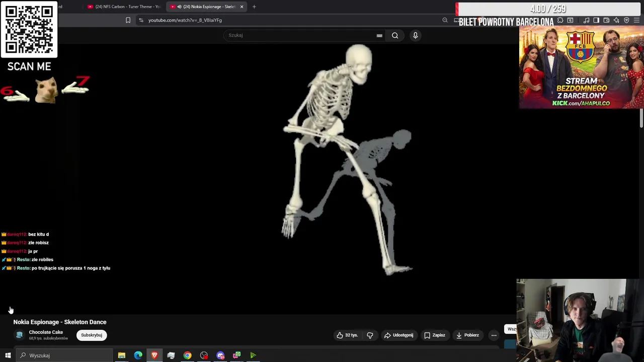The width and height of the screenshot is (644, 362).
Task: Open a new browser tab
Action: (254, 7)
